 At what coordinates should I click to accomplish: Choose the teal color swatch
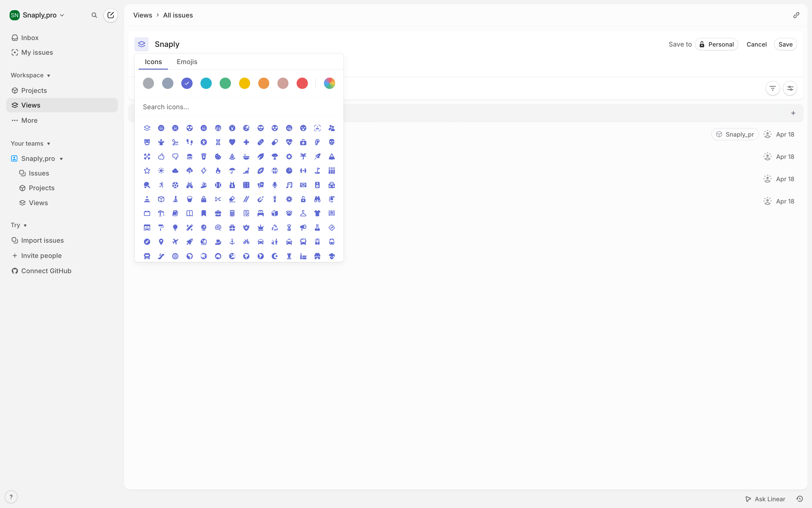[206, 83]
